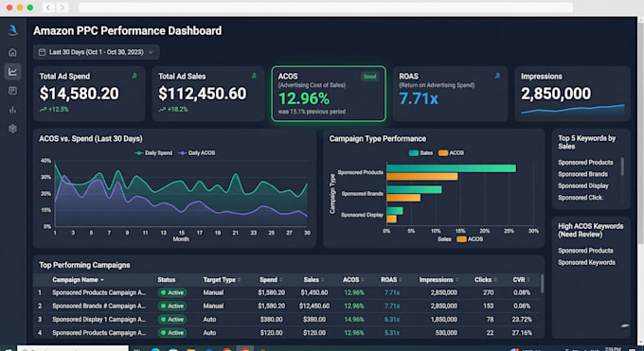This screenshot has width=644, height=351.
Task: Click the Good badge on ACOS card
Action: [x=369, y=77]
